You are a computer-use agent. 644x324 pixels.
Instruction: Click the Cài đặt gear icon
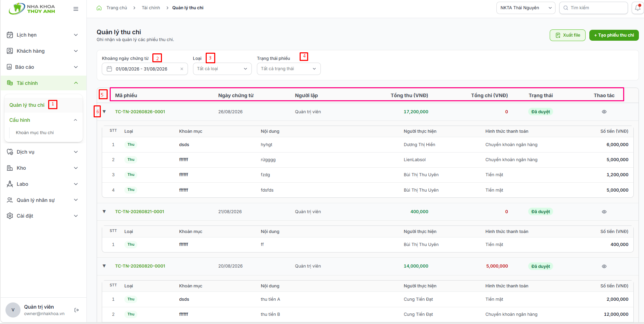click(x=10, y=216)
